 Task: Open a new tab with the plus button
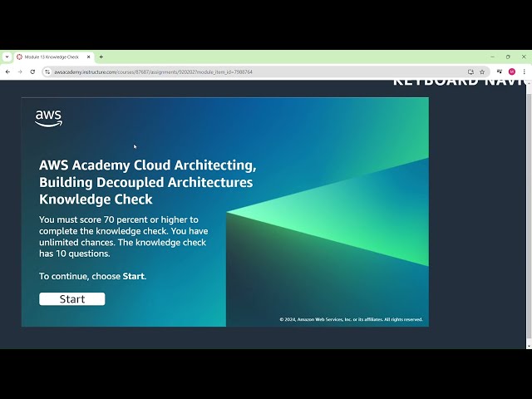click(x=101, y=57)
